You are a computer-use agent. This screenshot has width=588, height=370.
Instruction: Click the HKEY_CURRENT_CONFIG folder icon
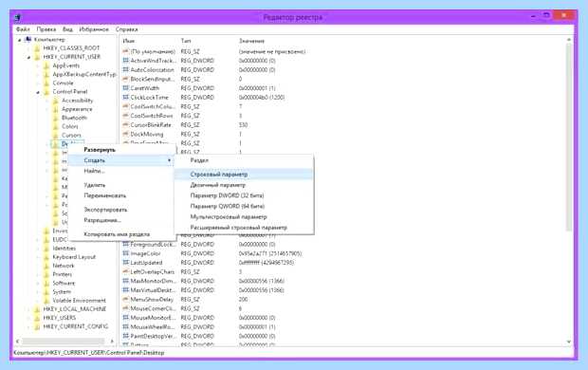(37, 327)
